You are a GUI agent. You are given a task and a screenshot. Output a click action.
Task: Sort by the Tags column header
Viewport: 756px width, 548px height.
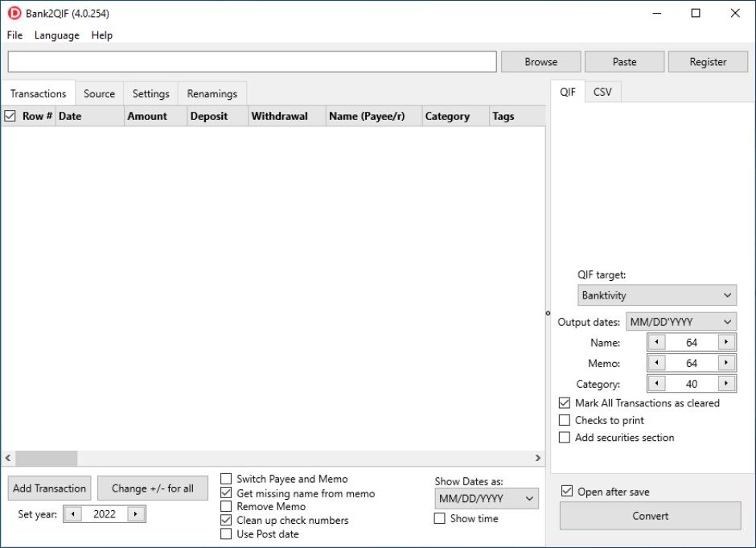[517, 116]
